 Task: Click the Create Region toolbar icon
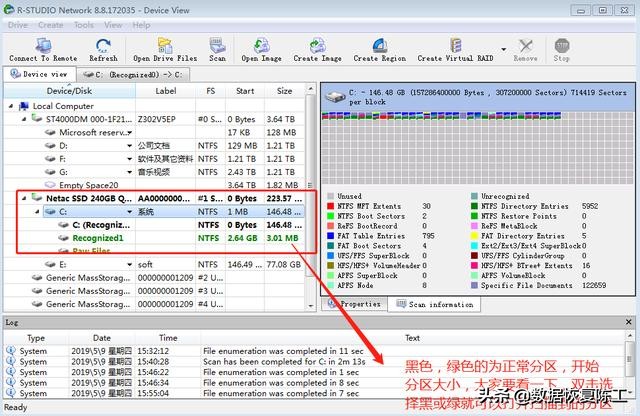(x=380, y=45)
